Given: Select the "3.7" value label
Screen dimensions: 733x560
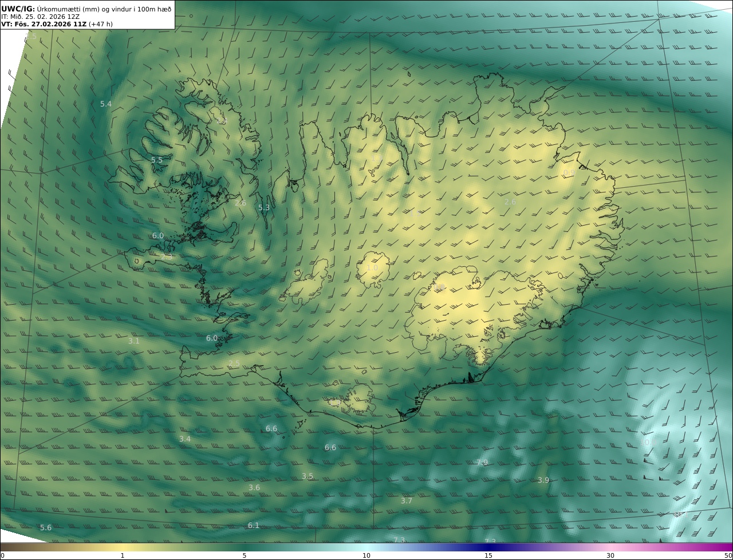Looking at the screenshot, I should [x=406, y=500].
